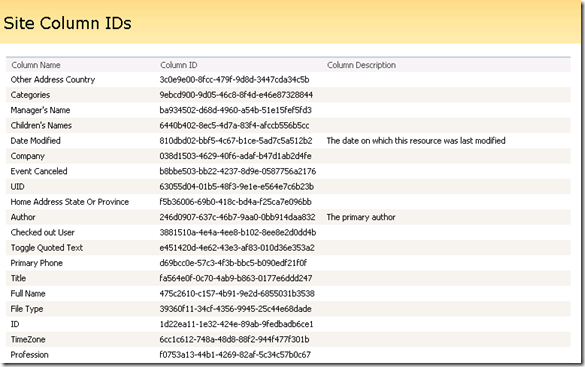Viewport: 585px width, 367px height.
Task: Click the Date Modified column name
Action: pos(35,141)
